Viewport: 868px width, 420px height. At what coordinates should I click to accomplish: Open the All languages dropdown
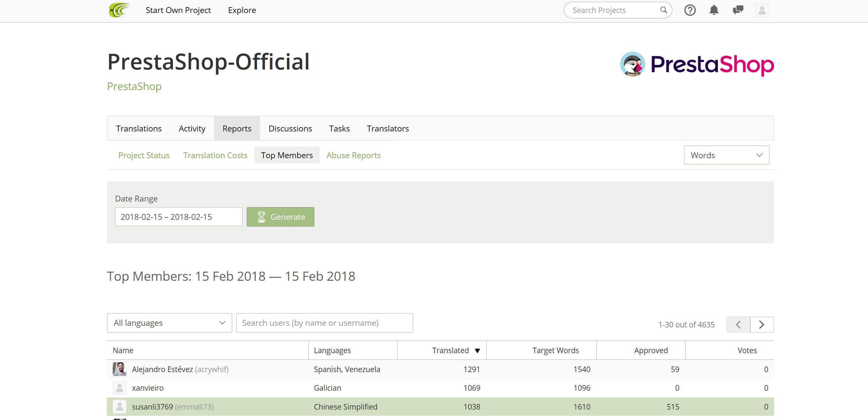[x=169, y=323]
